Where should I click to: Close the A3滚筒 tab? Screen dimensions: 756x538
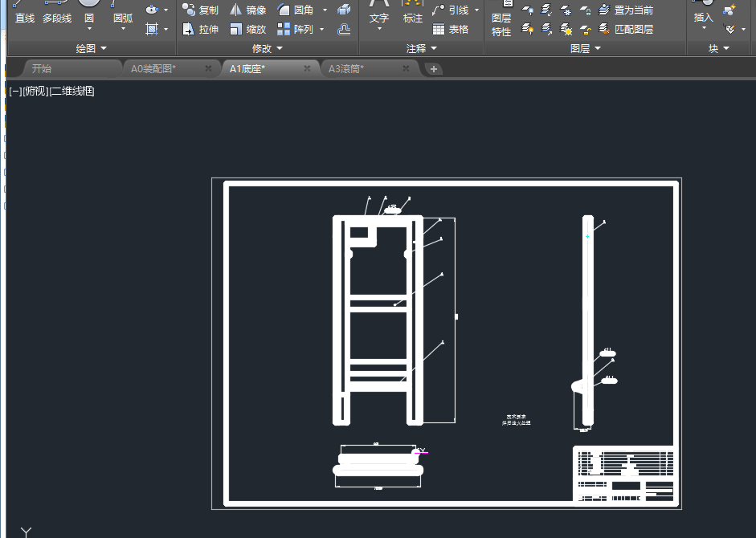coord(406,68)
